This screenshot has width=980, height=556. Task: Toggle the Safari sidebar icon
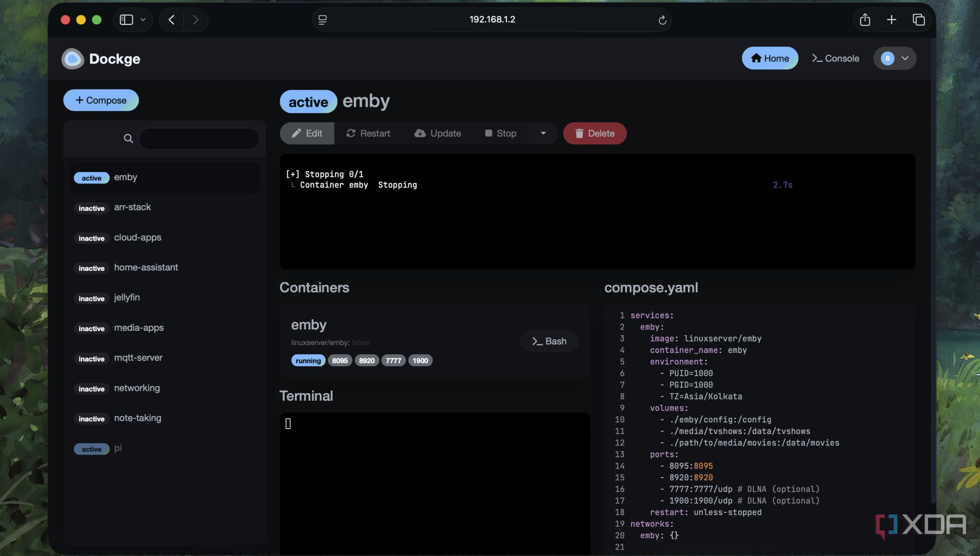126,19
